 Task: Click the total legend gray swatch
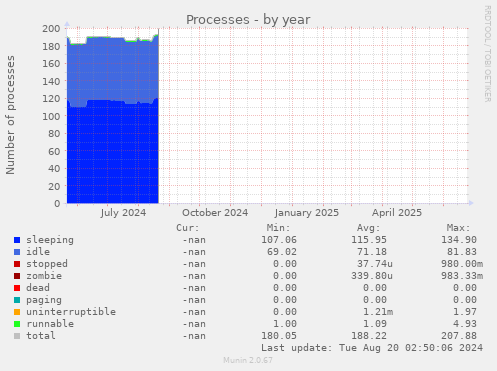pyautogui.click(x=17, y=336)
